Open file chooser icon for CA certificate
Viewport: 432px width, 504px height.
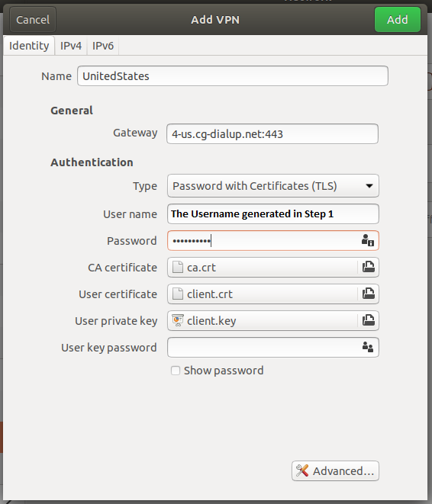(369, 267)
